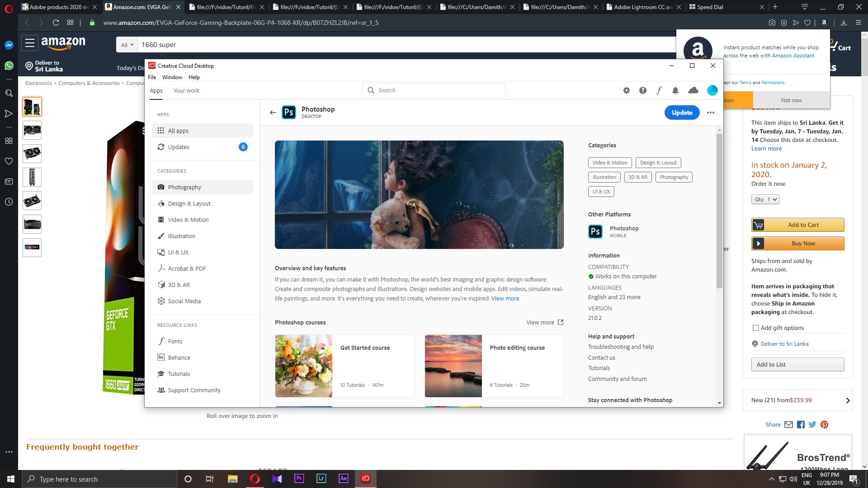
Task: Open the search icon in the Opera sidebar
Action: [9, 93]
